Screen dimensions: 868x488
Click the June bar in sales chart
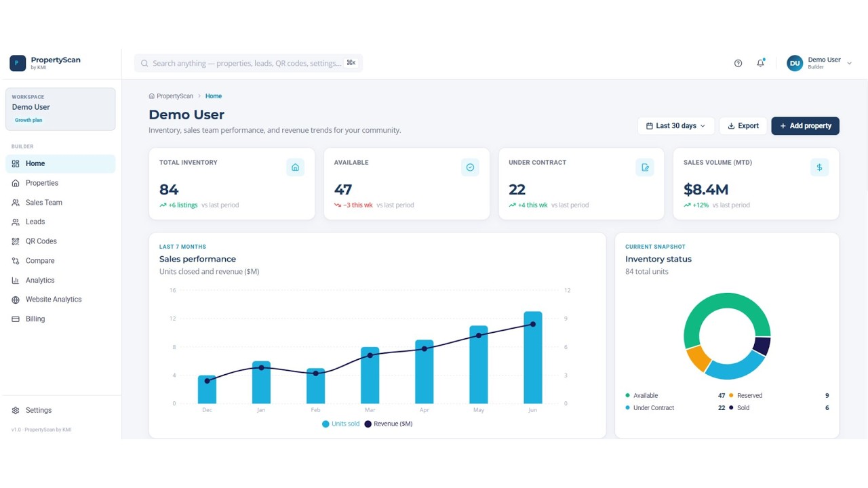(533, 358)
